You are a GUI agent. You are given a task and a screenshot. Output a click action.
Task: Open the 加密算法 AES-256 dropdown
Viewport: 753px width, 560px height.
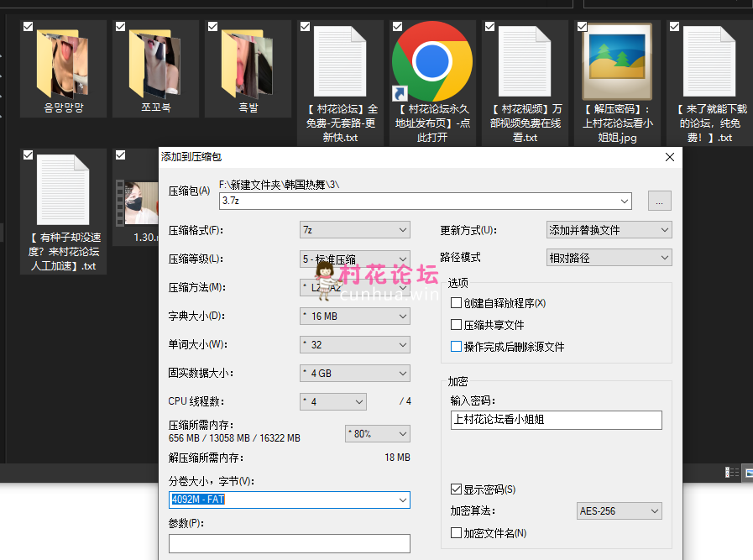point(620,510)
